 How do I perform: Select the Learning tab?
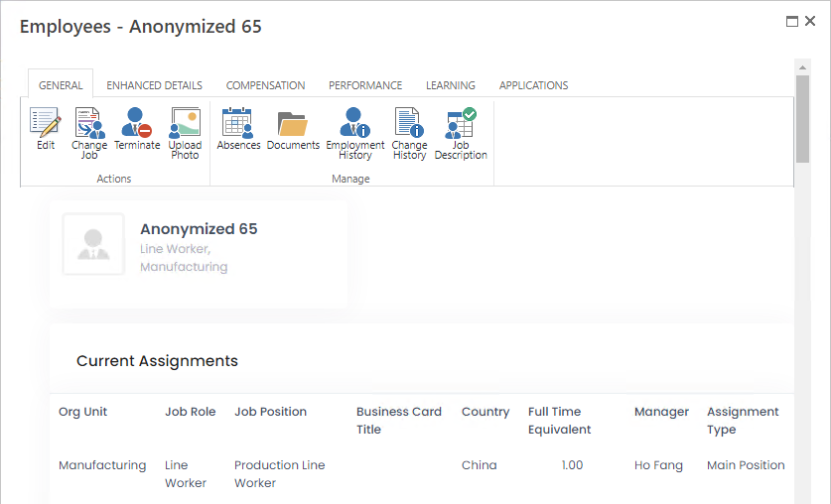[x=450, y=85]
